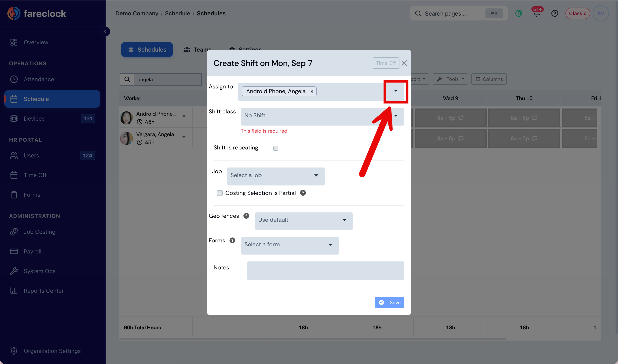
Task: Click into the Notes text field
Action: [325, 271]
